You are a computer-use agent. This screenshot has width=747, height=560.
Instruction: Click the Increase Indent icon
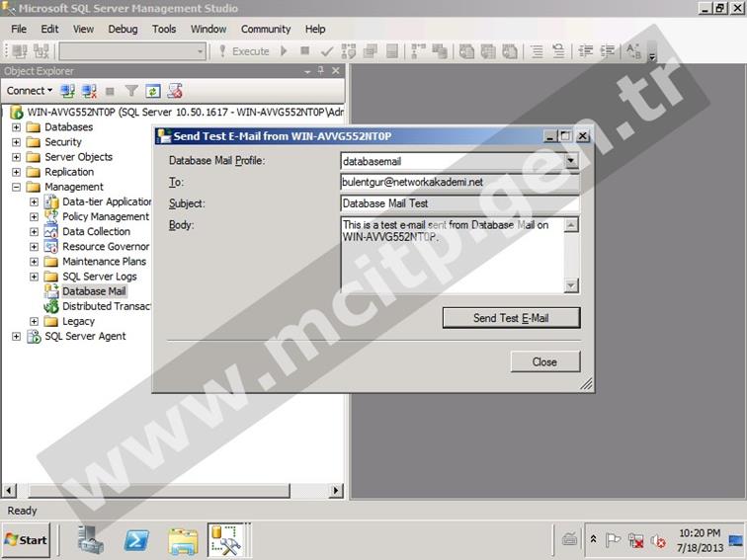pos(608,51)
